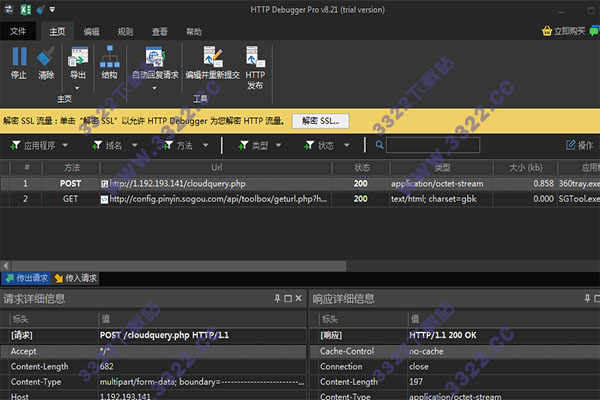Screen dimensions: 600x400
Task: Switch to the 主页 ribbon tab
Action: click(57, 31)
